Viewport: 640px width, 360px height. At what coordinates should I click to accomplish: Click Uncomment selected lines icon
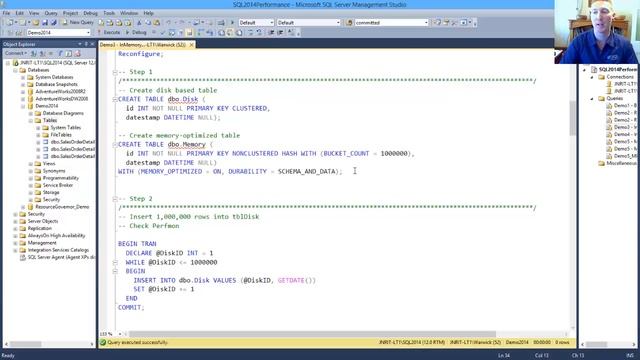click(259, 32)
